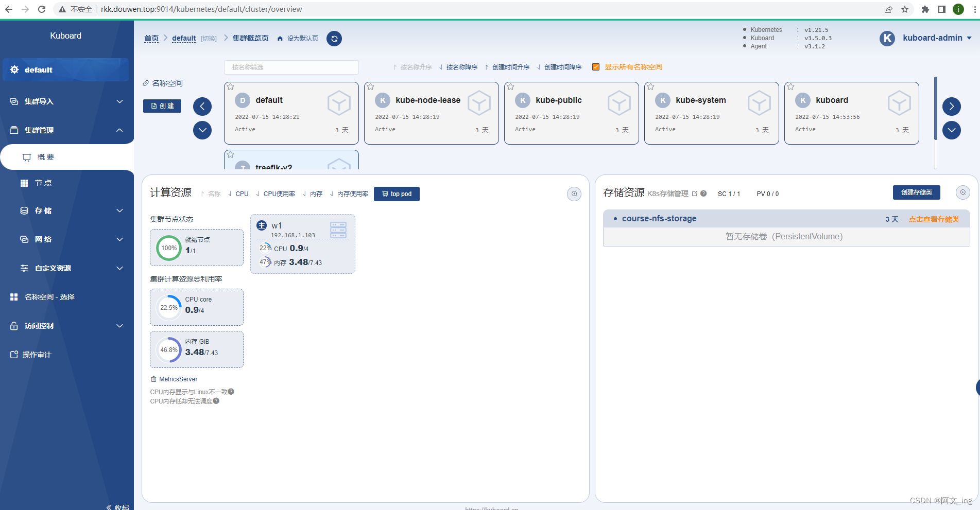Click the kuboard-admin avatar icon
The image size is (980, 510).
[887, 38]
